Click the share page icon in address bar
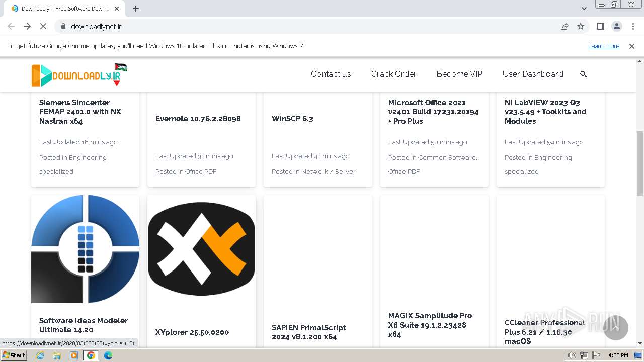This screenshot has height=362, width=644. click(565, 26)
